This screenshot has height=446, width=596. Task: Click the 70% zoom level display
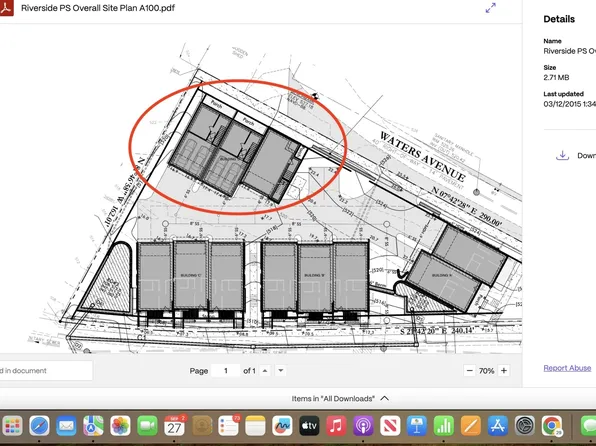[x=487, y=371]
